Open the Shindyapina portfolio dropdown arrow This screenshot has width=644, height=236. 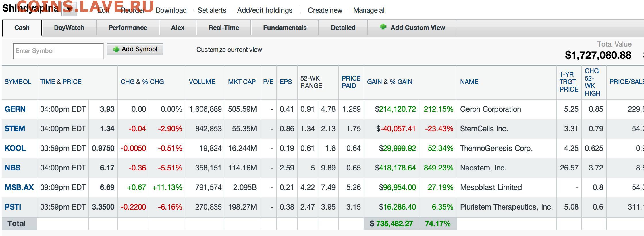(69, 9)
